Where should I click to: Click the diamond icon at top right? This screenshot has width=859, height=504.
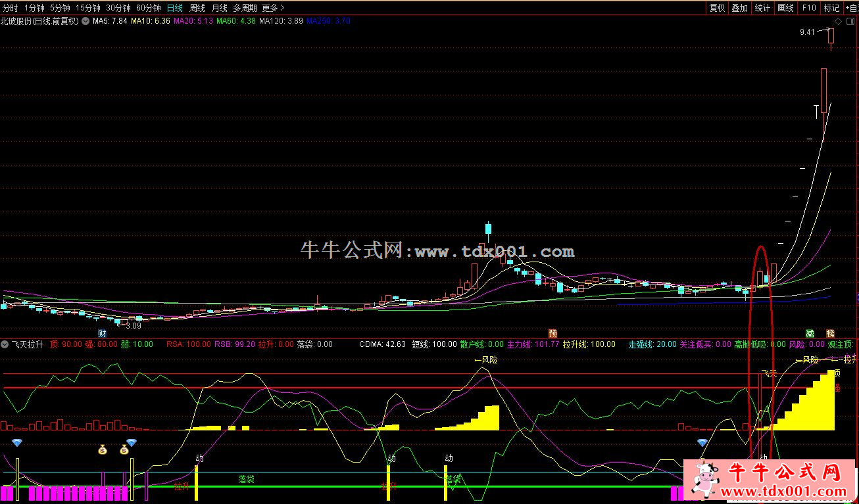(x=839, y=21)
